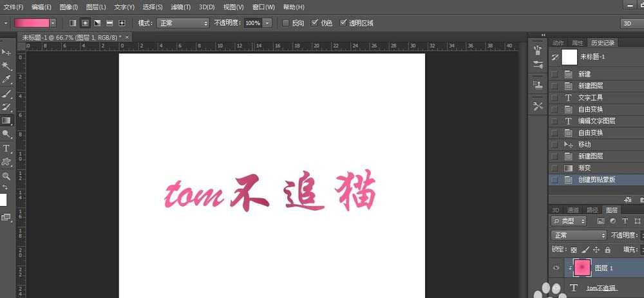Click the pink gradient preview swatch
The width and height of the screenshot is (644, 298).
coord(35,23)
